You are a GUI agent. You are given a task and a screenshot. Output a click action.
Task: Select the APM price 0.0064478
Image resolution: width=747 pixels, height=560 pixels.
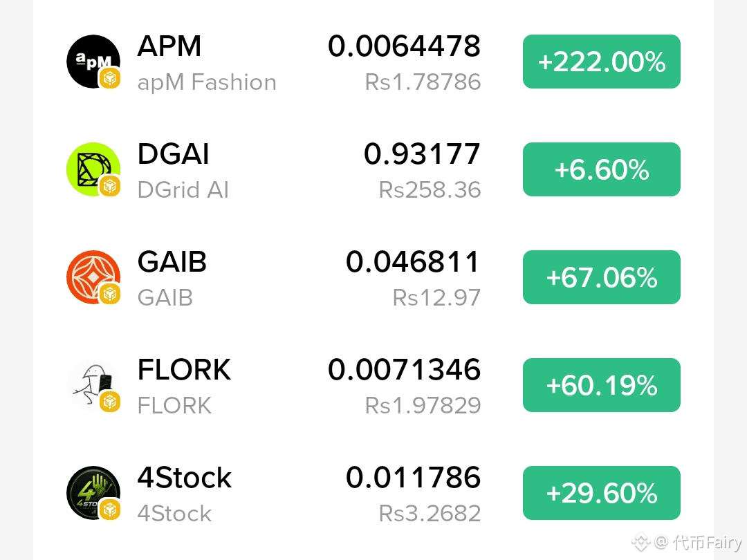[404, 46]
